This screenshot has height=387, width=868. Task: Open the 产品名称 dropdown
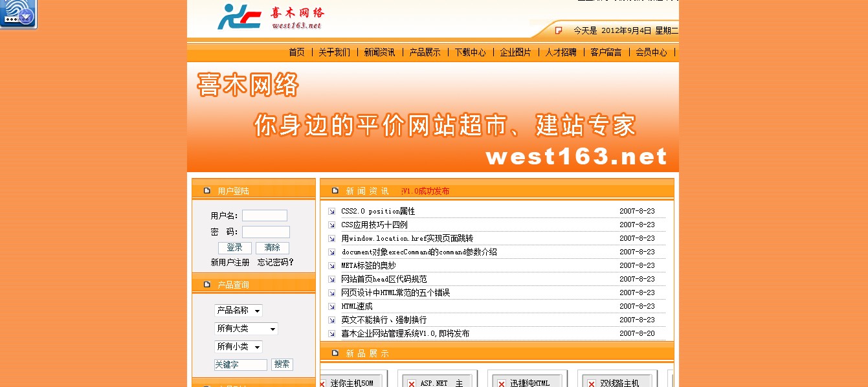(238, 311)
